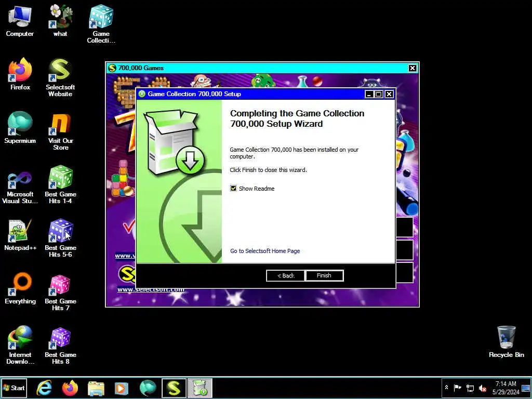Open the network tray icon
The image size is (532, 399).
click(470, 388)
